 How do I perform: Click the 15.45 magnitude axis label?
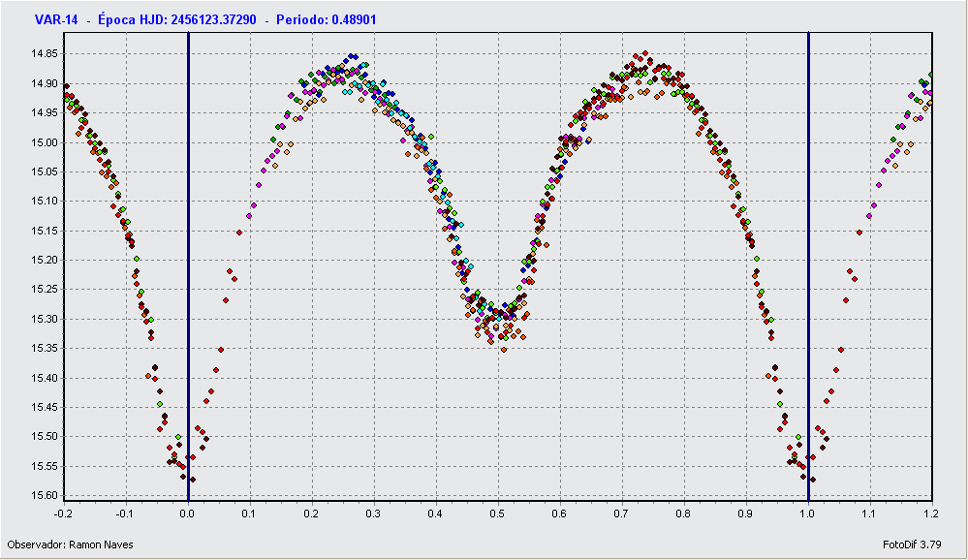click(44, 407)
